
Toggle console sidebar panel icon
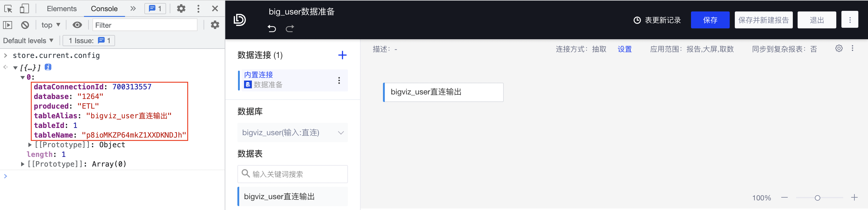pos(8,25)
